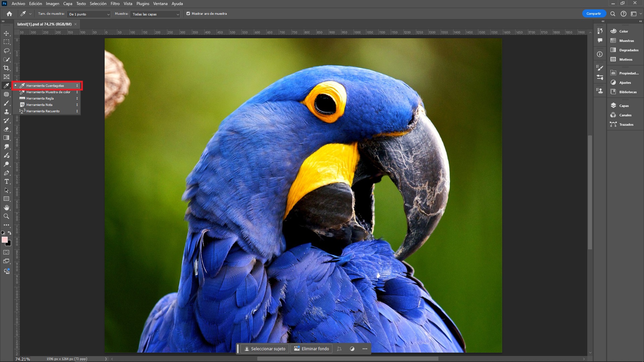Click Eliminar fondo button
The image size is (644, 362).
tap(312, 349)
